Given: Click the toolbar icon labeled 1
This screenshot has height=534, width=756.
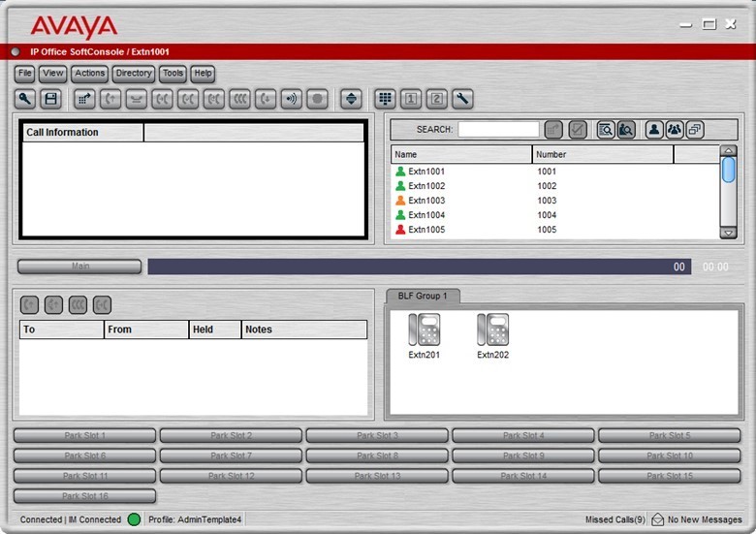Looking at the screenshot, I should click(x=411, y=99).
